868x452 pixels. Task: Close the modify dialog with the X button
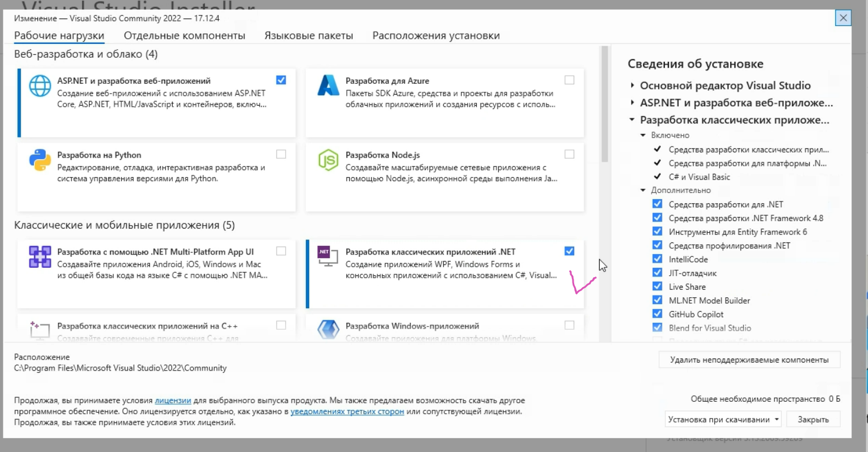coord(843,18)
